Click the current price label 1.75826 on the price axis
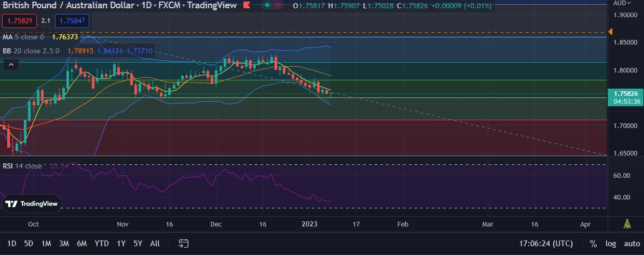Screen dimensions: 644x255 click(625, 94)
